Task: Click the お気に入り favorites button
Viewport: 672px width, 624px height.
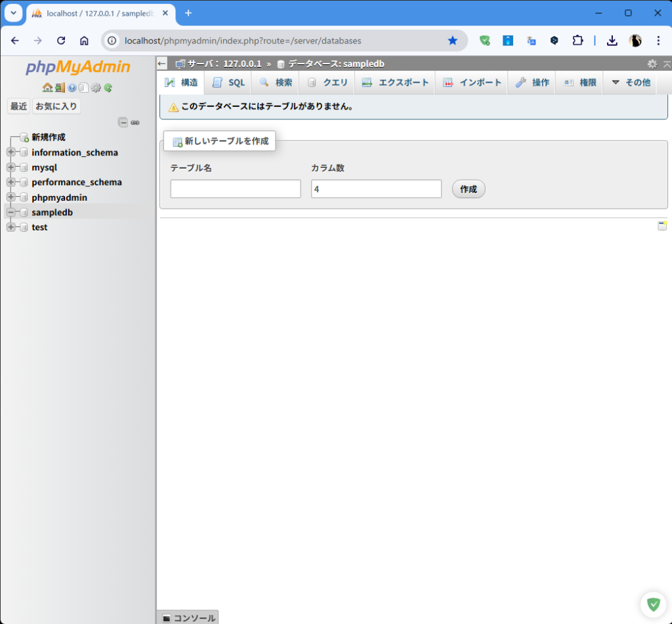Action: [56, 106]
